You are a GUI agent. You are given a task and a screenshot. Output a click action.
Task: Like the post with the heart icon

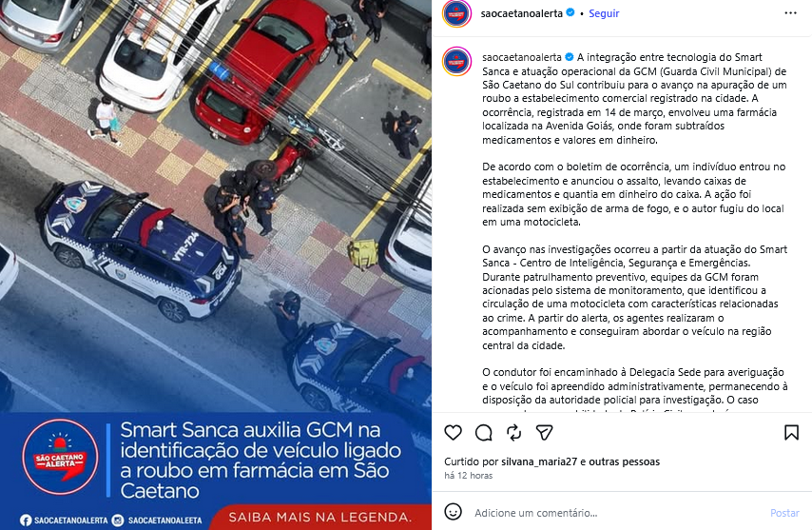point(454,433)
